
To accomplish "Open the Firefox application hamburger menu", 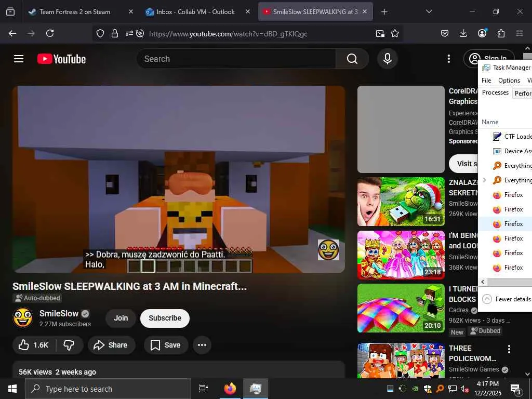I will (520, 33).
